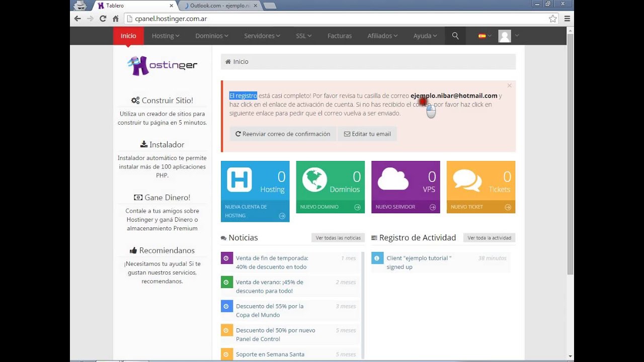Click the Hostinger logo in sidebar
The width and height of the screenshot is (644, 362).
(x=162, y=66)
